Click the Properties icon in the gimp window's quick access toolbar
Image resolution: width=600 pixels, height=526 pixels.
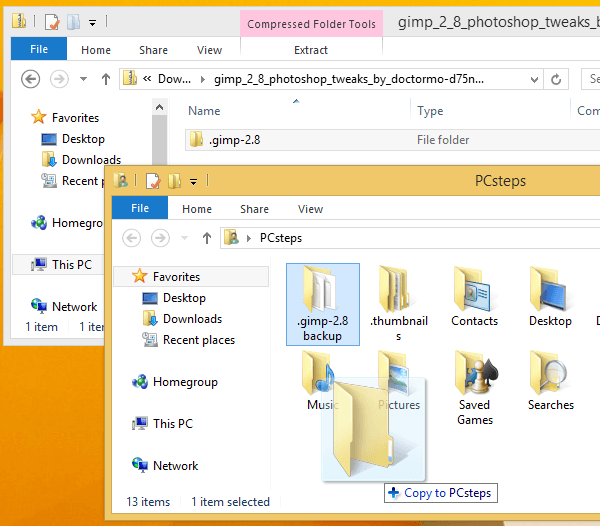[52, 22]
